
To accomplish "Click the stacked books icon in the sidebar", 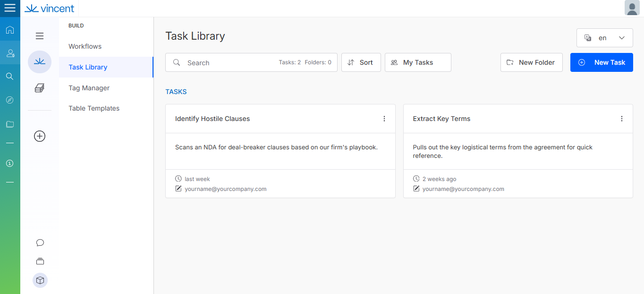I will point(40,88).
